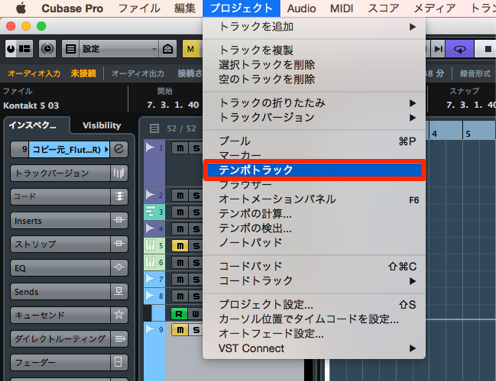Open the ファイル menu

[139, 8]
